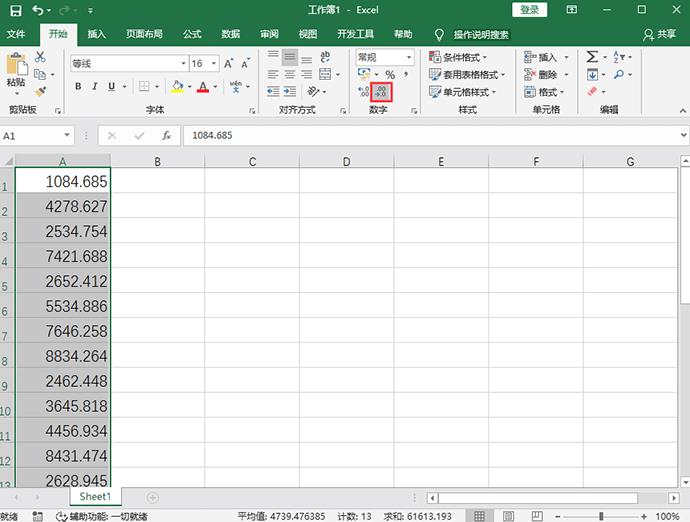Viewport: 690px width, 522px height.
Task: Click the 操作说明搜索 search box
Action: 481,34
